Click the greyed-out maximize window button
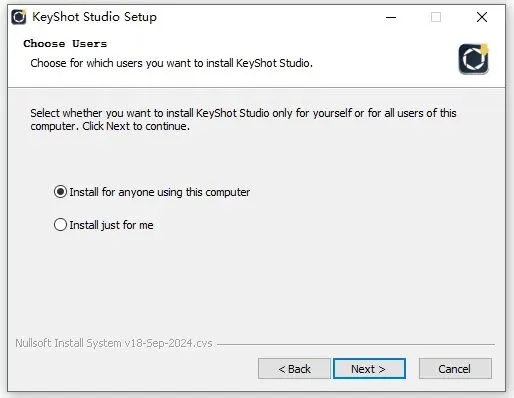514x398 pixels. (436, 17)
